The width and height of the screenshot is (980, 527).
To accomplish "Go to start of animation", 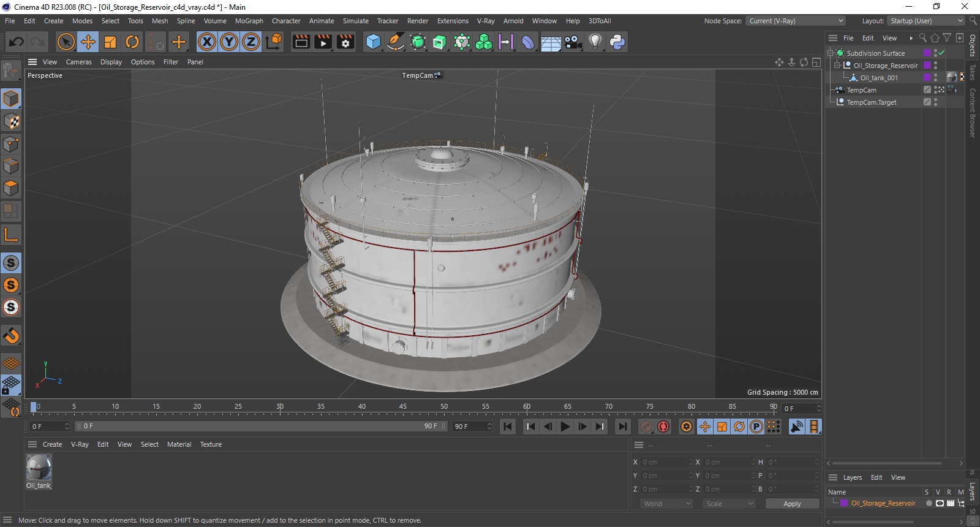I will coord(508,427).
